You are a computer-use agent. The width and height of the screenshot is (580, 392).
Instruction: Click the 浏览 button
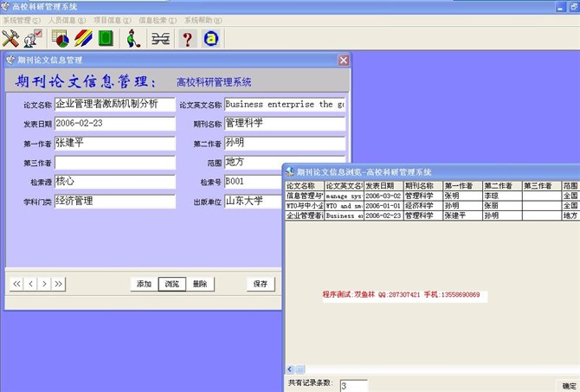[172, 284]
